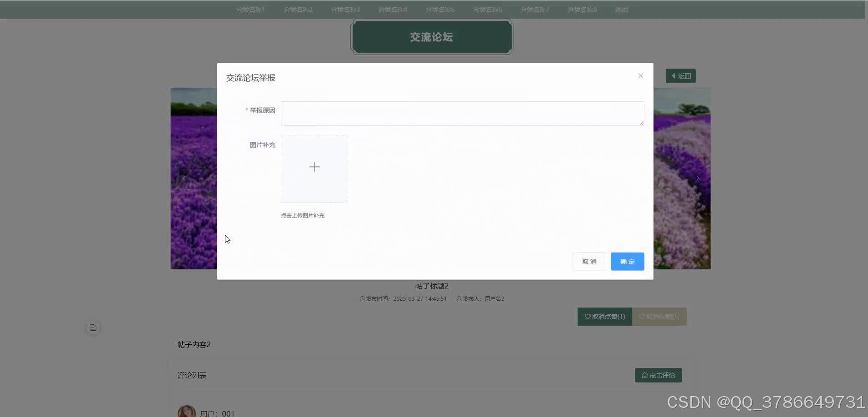Toggle off the favorite via 取消收藏(1)

[660, 317]
